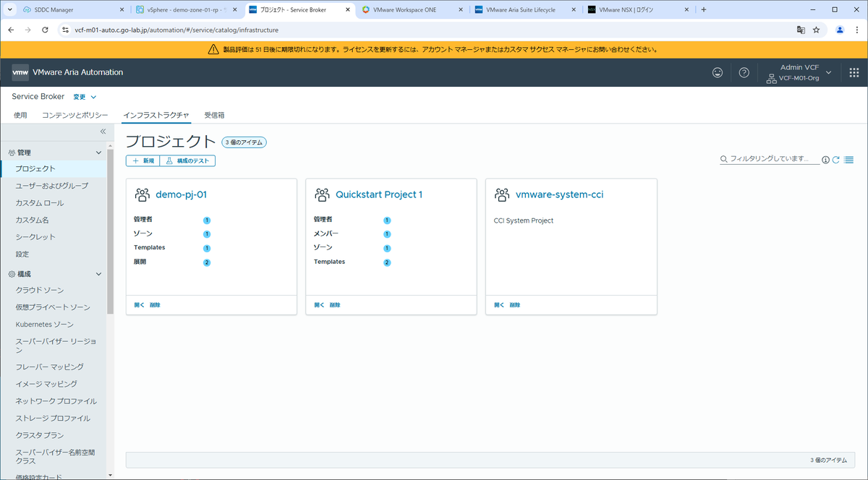The height and width of the screenshot is (480, 868).
Task: Expand the Admin VCF user dropdown
Action: coord(828,72)
